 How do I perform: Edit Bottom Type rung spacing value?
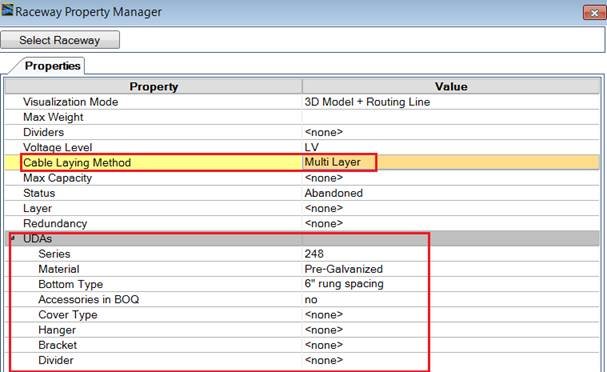pos(451,284)
